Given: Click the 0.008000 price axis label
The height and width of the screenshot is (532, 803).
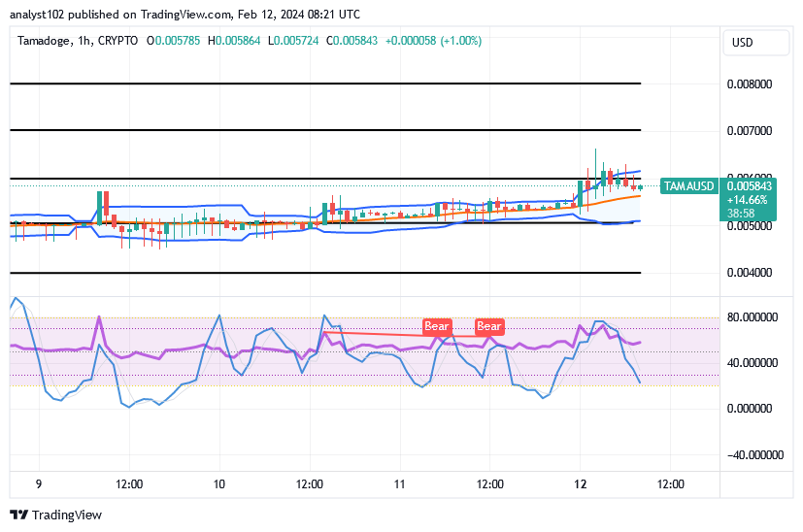Looking at the screenshot, I should tap(750, 84).
